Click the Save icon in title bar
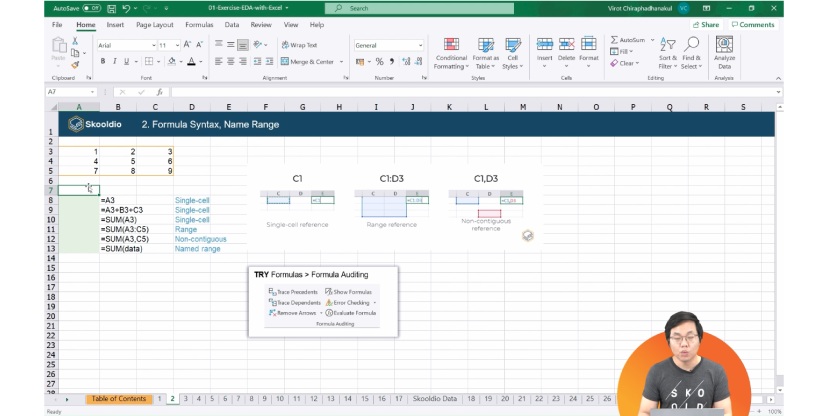Screen dimensions: 827x416 [111, 8]
